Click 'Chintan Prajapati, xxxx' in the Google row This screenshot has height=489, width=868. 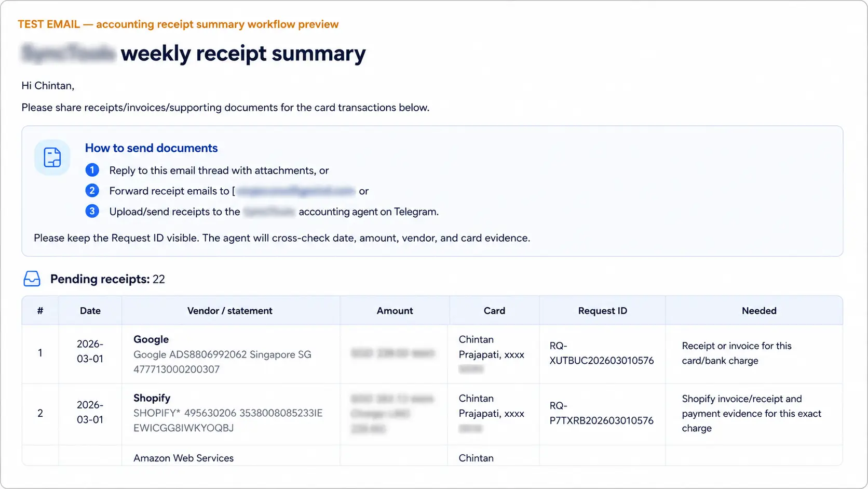pyautogui.click(x=492, y=347)
